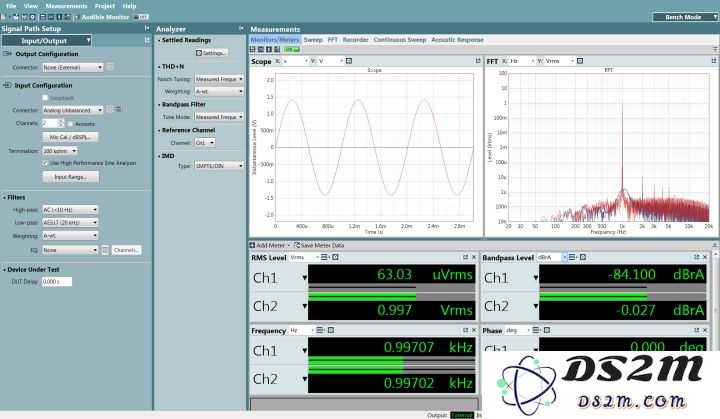Click the EQ edit icon
Image resolution: width=720 pixels, height=419 pixels.
click(x=105, y=250)
